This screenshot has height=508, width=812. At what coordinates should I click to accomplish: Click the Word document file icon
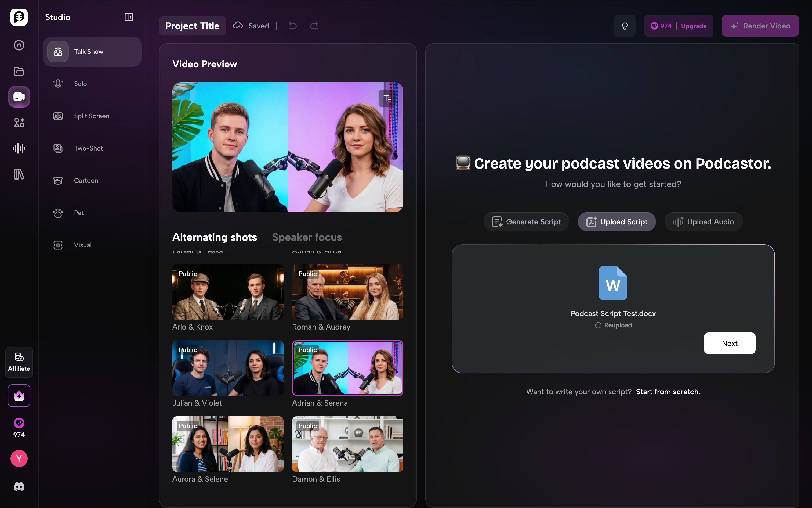tap(613, 283)
